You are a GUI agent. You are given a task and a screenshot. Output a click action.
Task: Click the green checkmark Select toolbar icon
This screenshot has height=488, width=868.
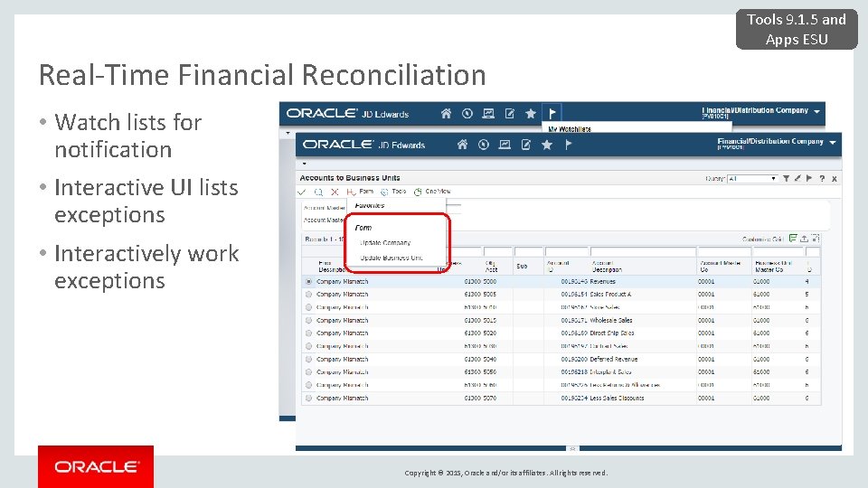pyautogui.click(x=302, y=192)
